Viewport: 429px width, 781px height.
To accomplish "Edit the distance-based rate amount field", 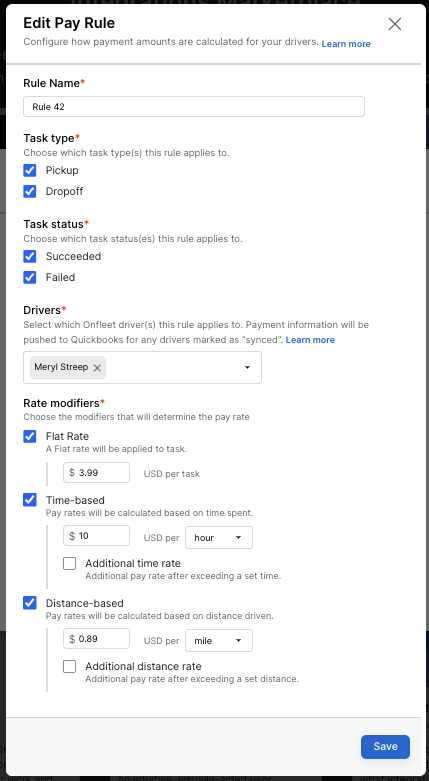I will pyautogui.click(x=96, y=639).
